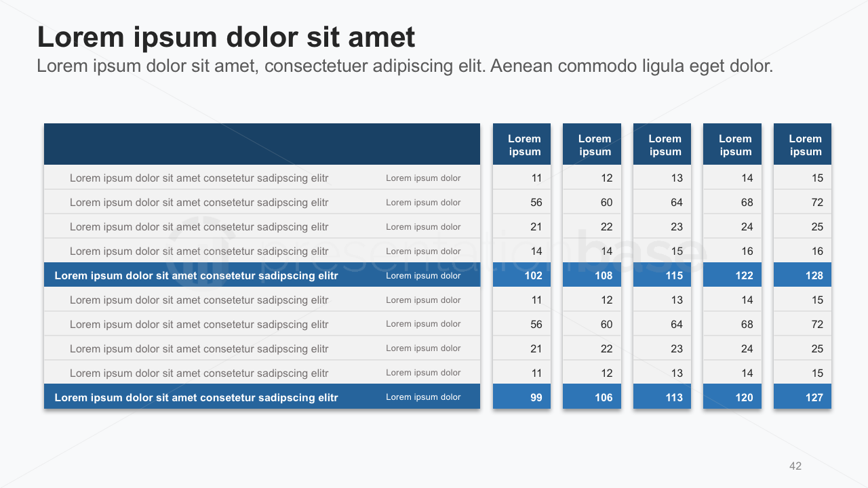Click the slide title 'Lorem ipsum dolor sit amet'
The width and height of the screenshot is (868, 488).
click(x=226, y=37)
